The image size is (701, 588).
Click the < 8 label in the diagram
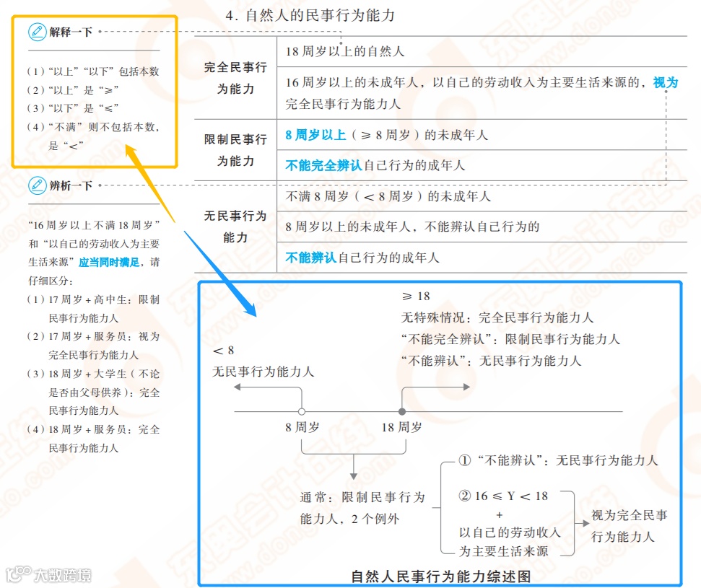click(223, 351)
